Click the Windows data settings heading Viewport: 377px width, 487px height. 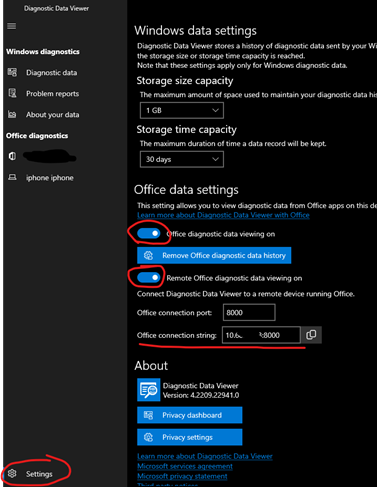196,31
